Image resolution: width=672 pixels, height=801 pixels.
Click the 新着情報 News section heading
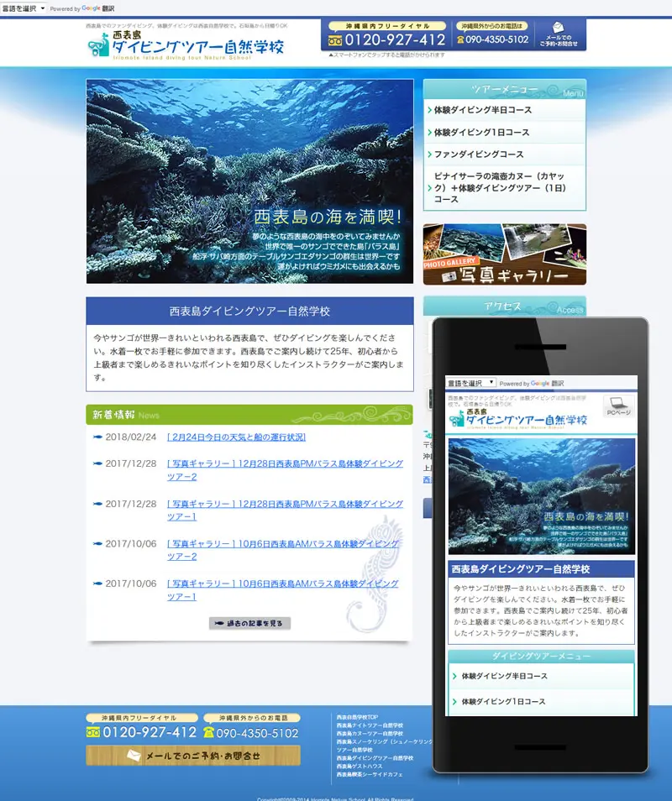pyautogui.click(x=249, y=414)
